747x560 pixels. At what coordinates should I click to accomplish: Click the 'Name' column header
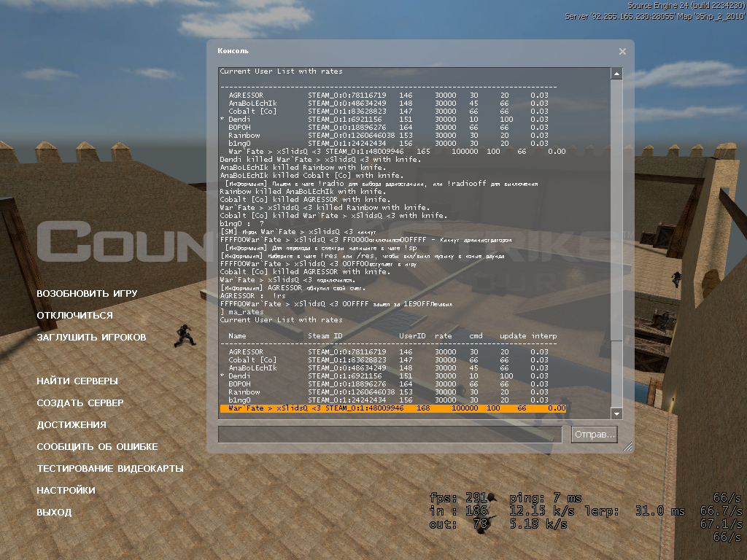pyautogui.click(x=237, y=336)
